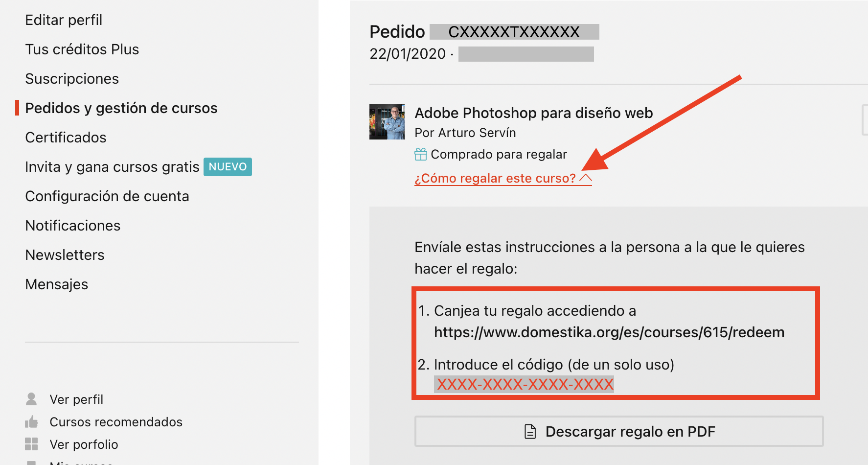868x465 pixels.
Task: Open Suscripciones section
Action: [x=72, y=79]
